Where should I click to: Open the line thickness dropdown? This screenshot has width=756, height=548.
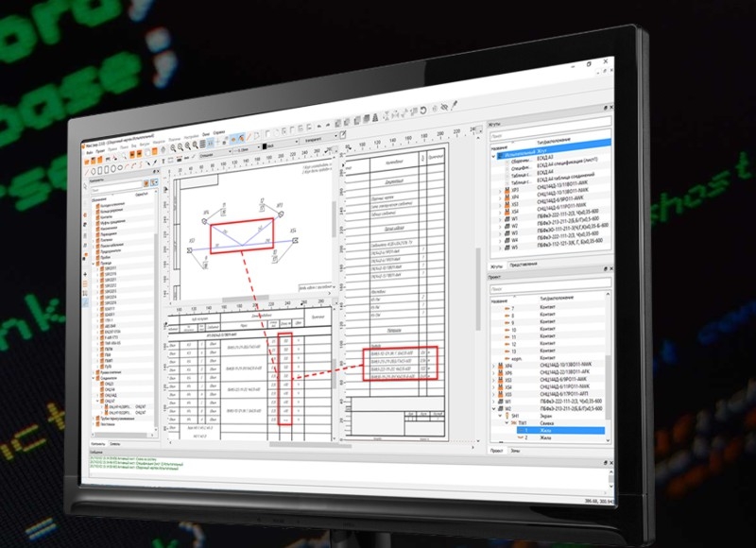point(247,149)
